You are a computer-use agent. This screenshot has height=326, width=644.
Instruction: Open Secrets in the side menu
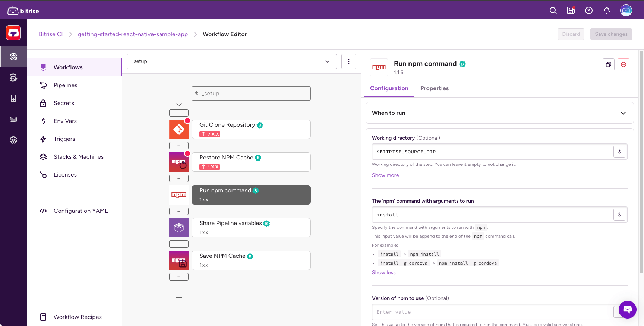(x=64, y=103)
